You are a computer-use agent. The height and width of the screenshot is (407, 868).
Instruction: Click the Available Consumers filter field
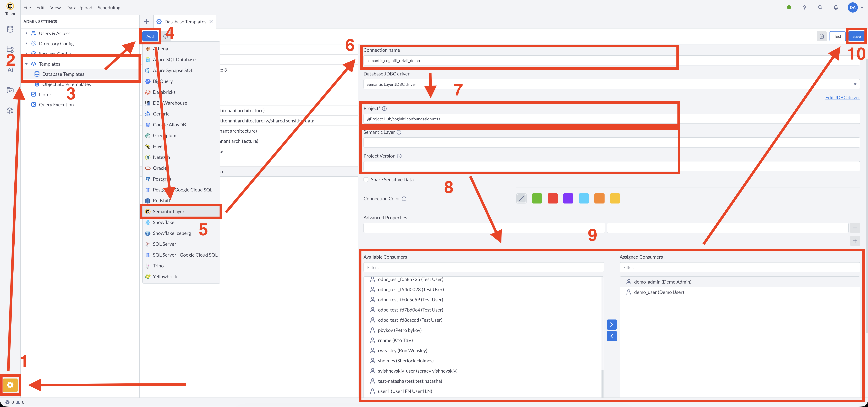click(483, 267)
